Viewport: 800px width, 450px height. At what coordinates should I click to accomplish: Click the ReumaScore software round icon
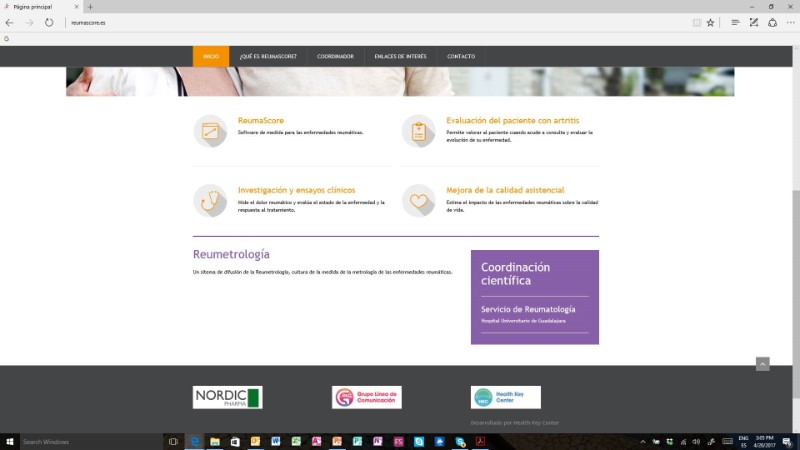[210, 131]
